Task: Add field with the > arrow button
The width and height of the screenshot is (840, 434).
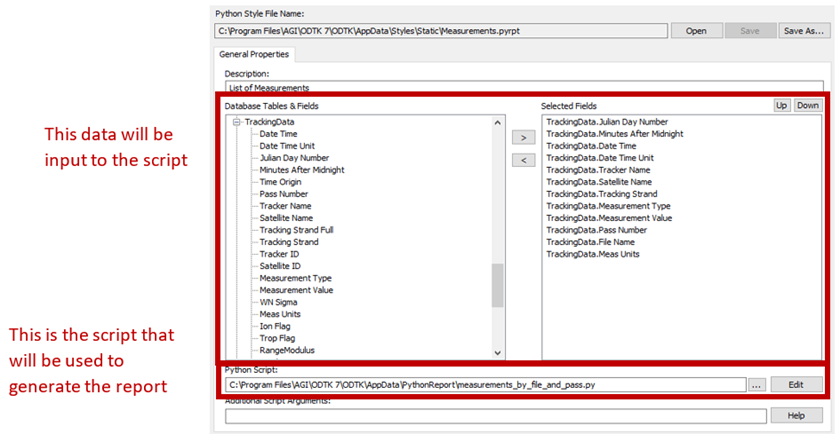Action: click(x=523, y=138)
